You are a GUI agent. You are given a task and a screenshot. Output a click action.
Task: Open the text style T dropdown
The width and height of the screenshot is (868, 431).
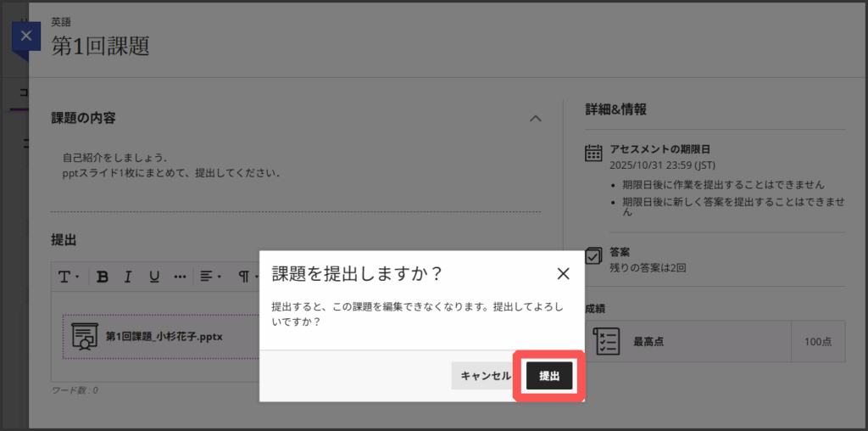coord(68,277)
